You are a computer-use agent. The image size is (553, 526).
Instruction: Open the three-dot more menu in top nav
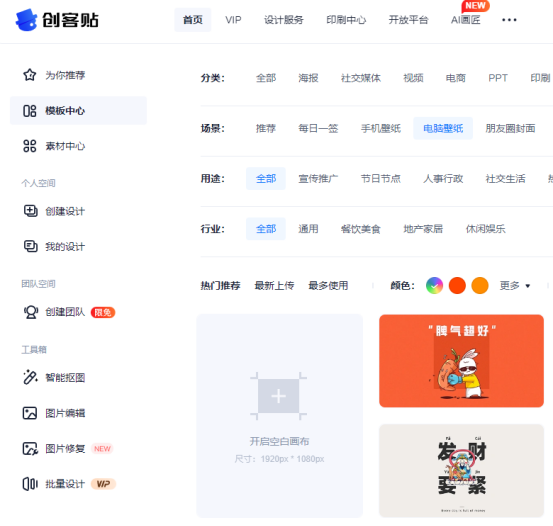point(509,20)
